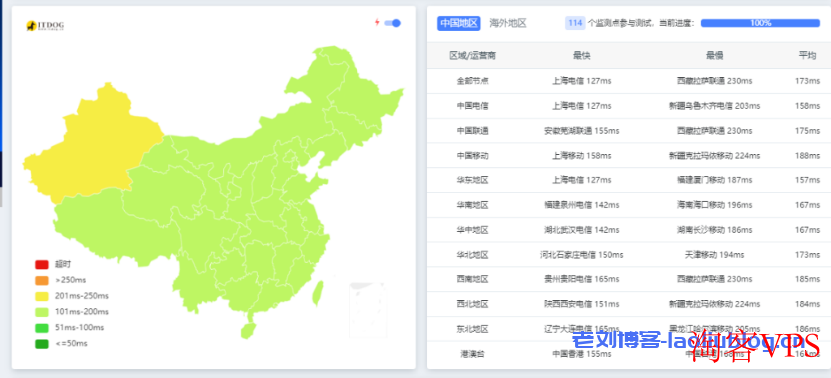This screenshot has height=378, width=831.
Task: Select the 港澳台 row label
Action: 473,354
